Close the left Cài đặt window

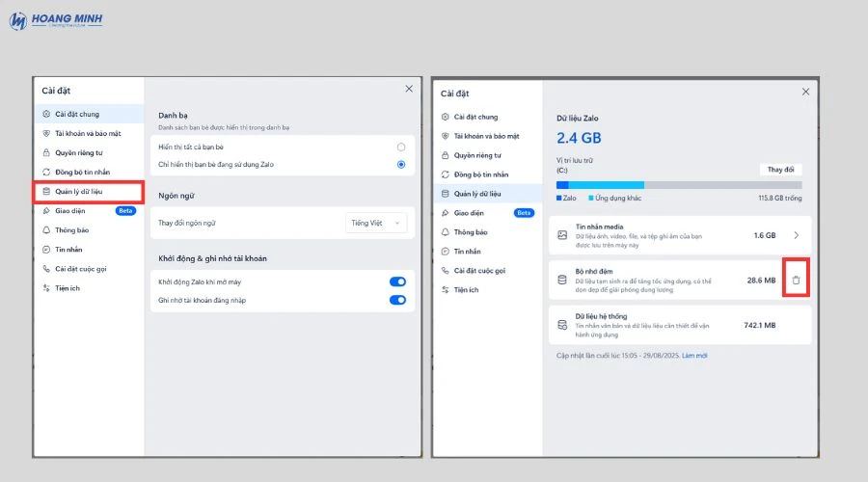pos(409,89)
